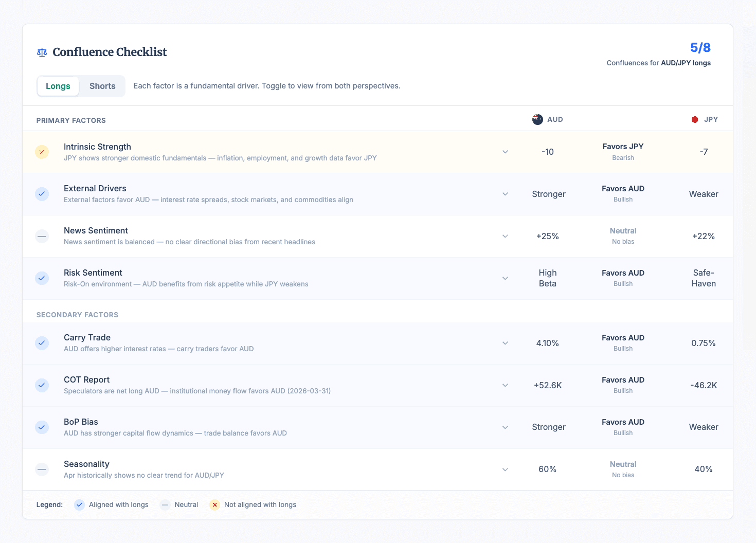Click the Favors JPY label in Intrinsic Strength
The image size is (756, 543).
[x=623, y=146]
